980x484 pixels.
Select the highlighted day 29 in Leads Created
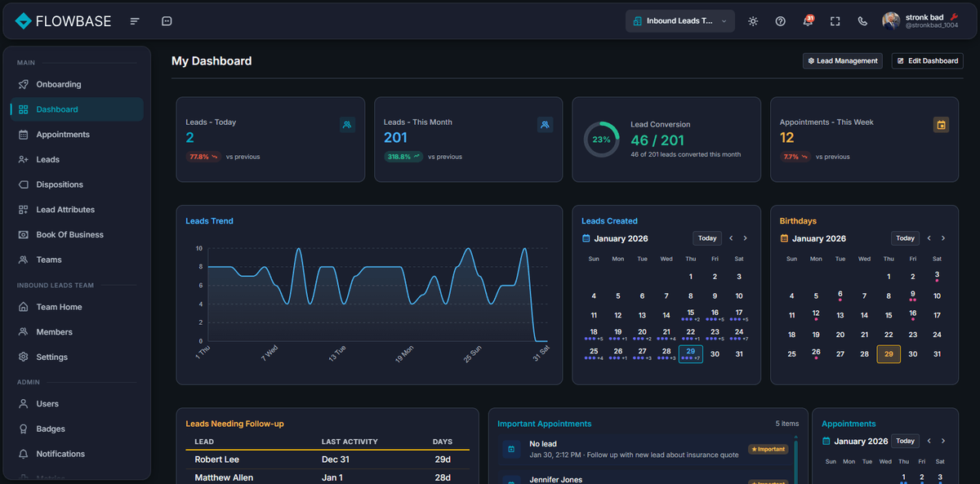[690, 353]
